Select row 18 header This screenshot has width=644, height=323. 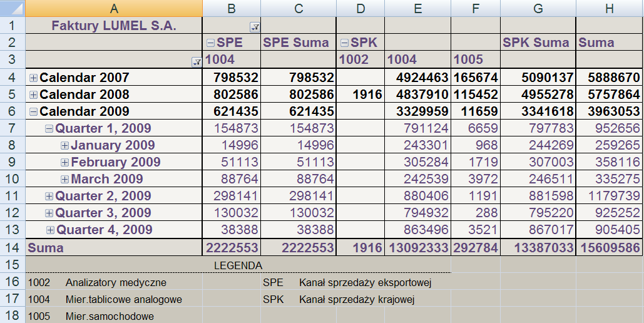pos(13,315)
